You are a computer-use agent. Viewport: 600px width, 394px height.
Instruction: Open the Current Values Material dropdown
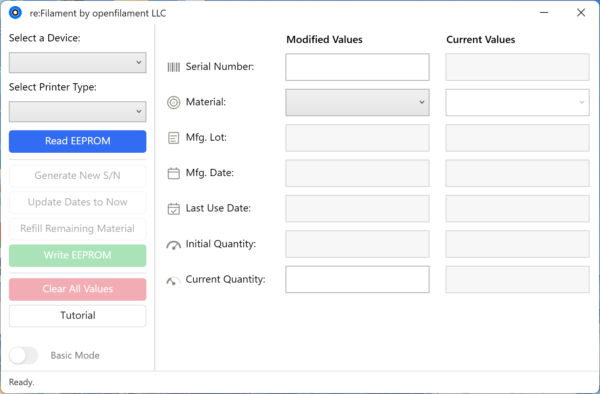(517, 103)
